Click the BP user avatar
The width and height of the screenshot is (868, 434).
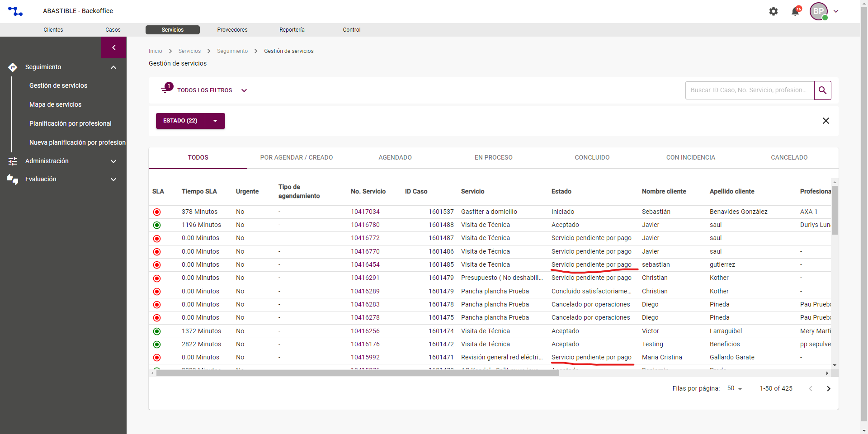click(819, 11)
